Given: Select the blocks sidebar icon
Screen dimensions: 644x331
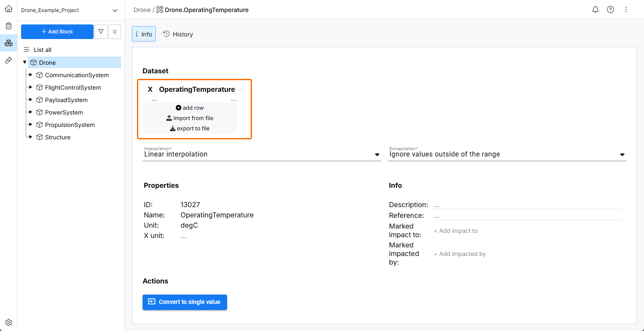Looking at the screenshot, I should point(9,43).
